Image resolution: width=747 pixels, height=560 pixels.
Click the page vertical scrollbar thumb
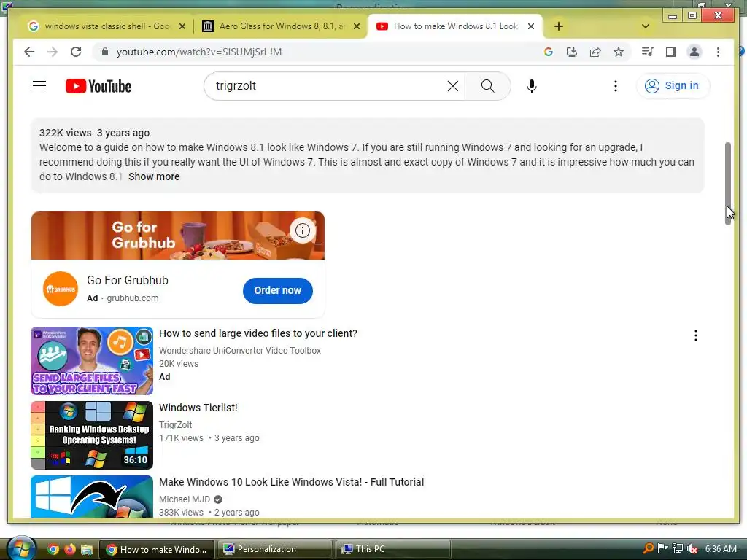(728, 183)
